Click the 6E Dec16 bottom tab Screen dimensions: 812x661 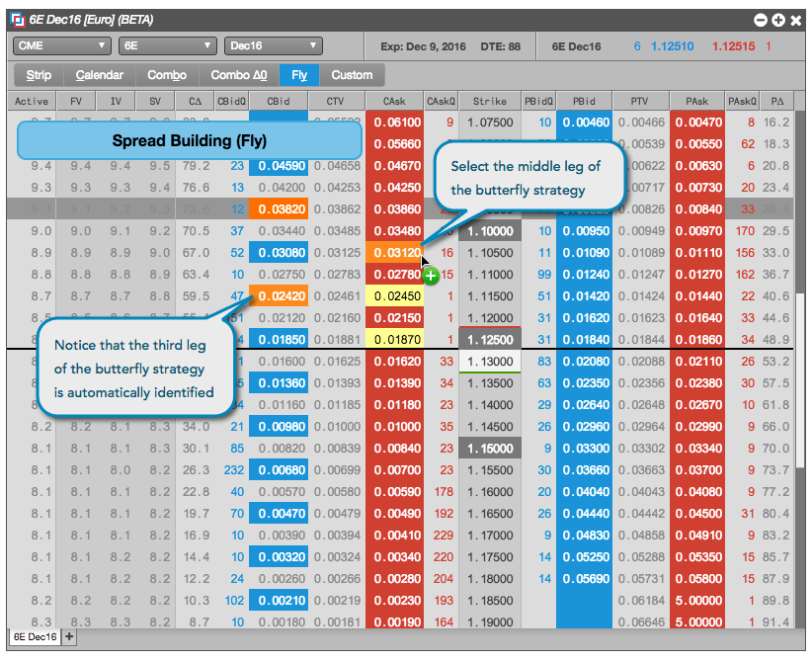pyautogui.click(x=35, y=636)
